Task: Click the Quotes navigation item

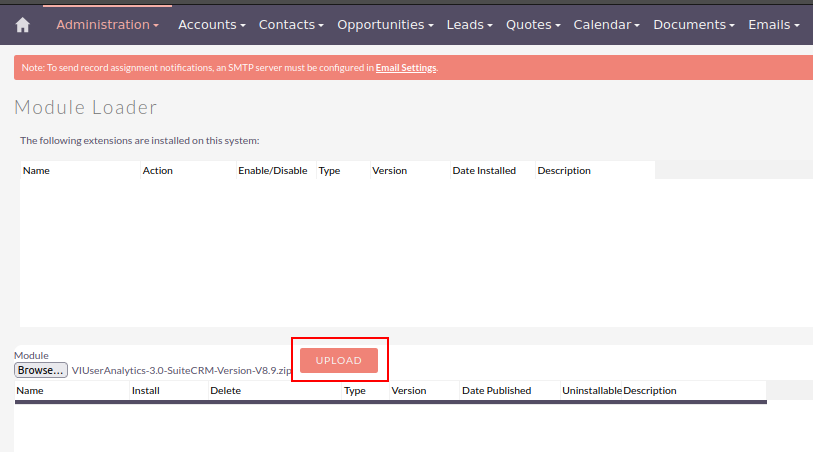Action: pyautogui.click(x=533, y=24)
